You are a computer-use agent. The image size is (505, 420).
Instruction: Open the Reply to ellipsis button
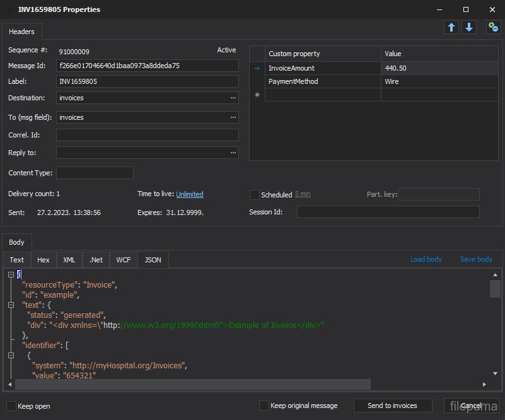(x=233, y=153)
